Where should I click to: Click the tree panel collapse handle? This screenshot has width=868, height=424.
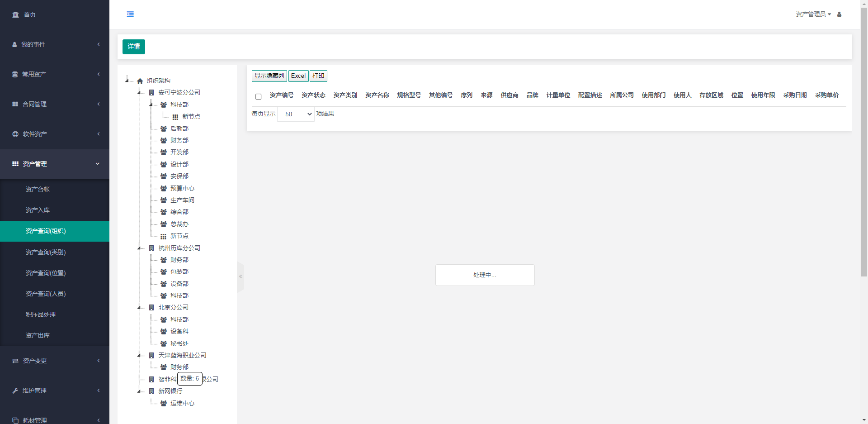241,276
